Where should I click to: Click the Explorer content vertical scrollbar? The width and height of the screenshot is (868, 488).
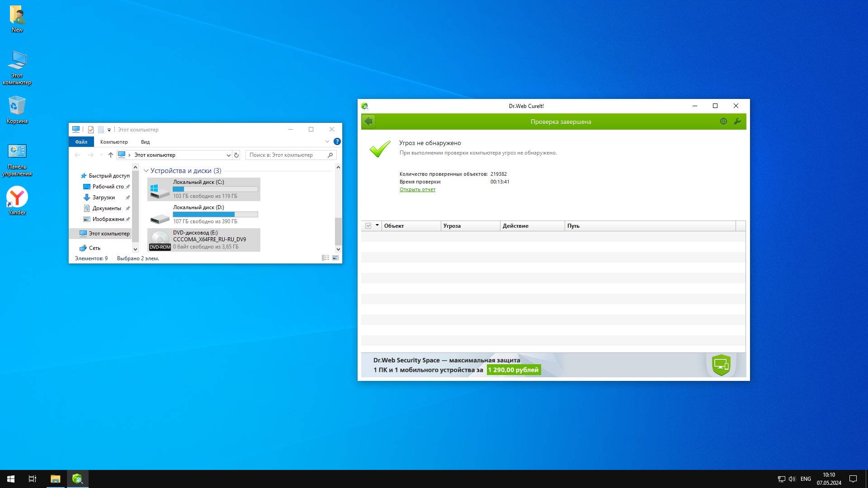tap(338, 230)
